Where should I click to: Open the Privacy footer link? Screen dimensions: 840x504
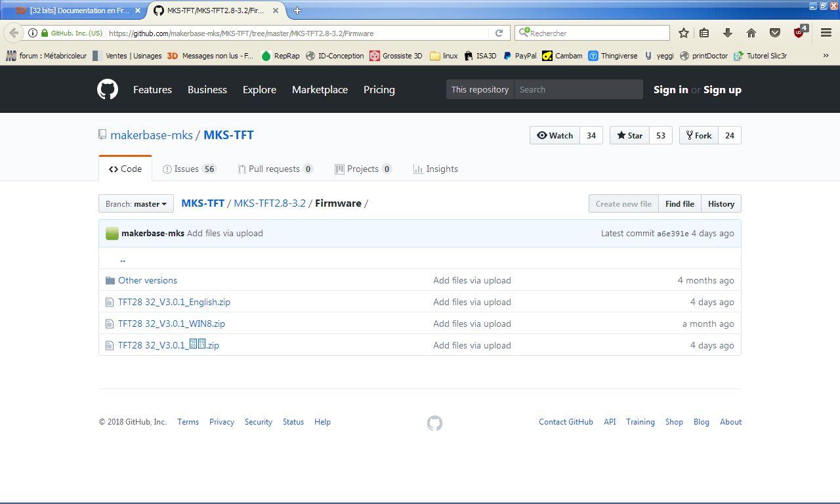coord(222,422)
